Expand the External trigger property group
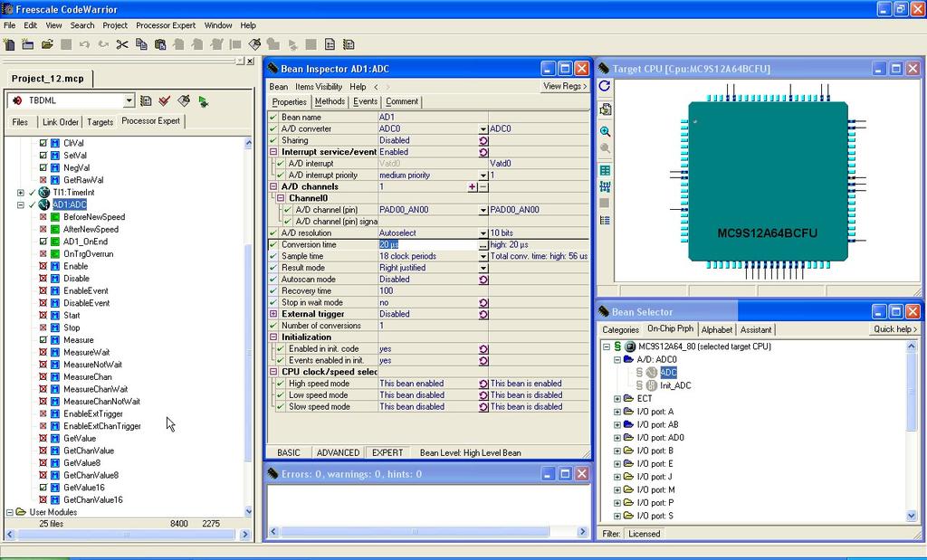This screenshot has height=560, width=927. click(x=273, y=314)
